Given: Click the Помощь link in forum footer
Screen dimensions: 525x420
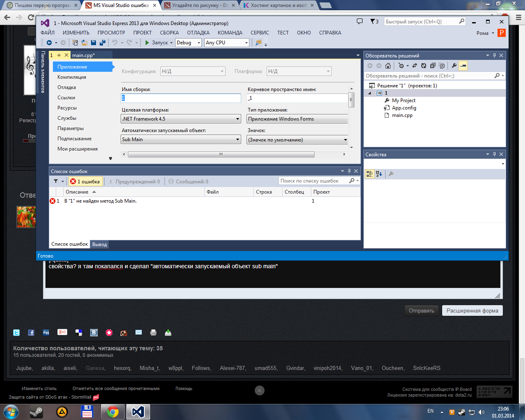Looking at the screenshot, I should 184,388.
